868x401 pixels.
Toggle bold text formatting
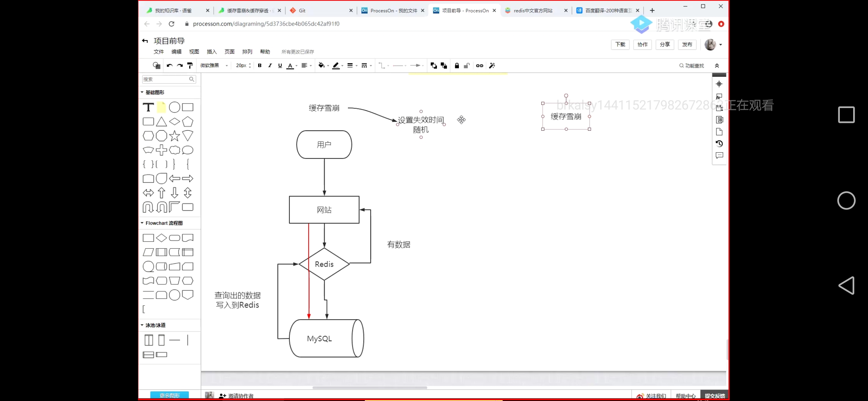pyautogui.click(x=260, y=66)
